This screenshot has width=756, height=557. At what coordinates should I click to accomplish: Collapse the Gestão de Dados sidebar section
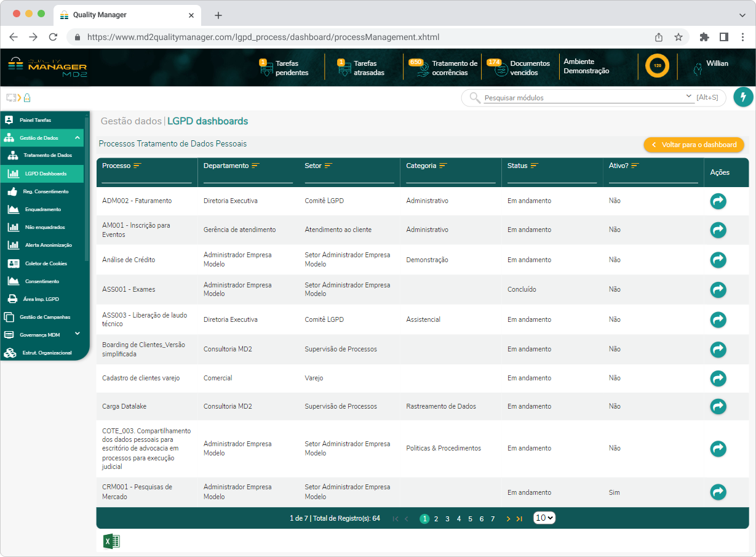78,138
